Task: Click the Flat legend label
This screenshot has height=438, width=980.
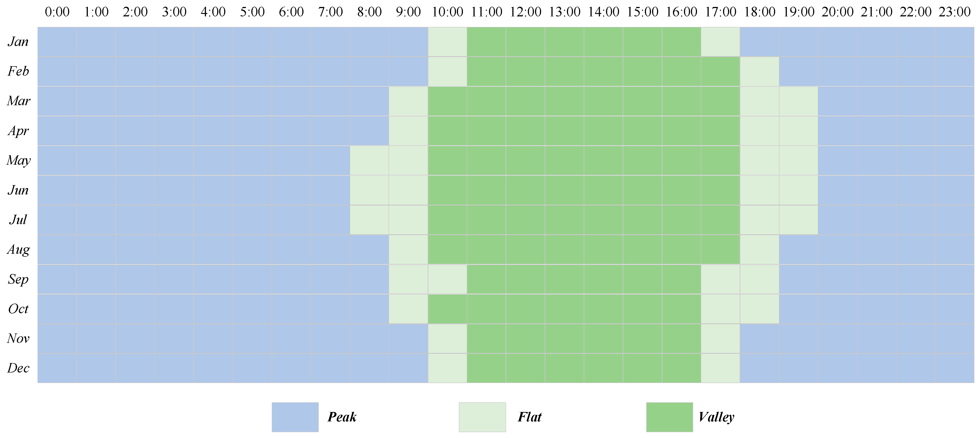Action: [529, 417]
